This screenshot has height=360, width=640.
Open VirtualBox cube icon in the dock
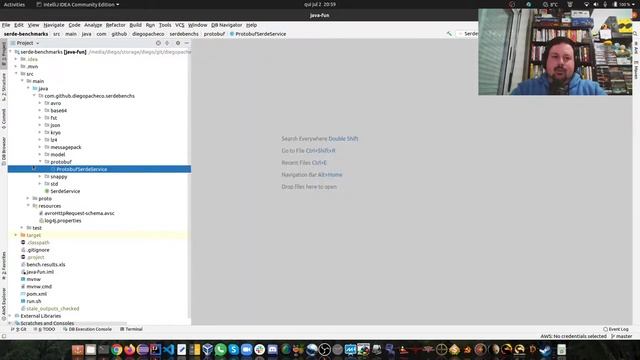pos(207,350)
